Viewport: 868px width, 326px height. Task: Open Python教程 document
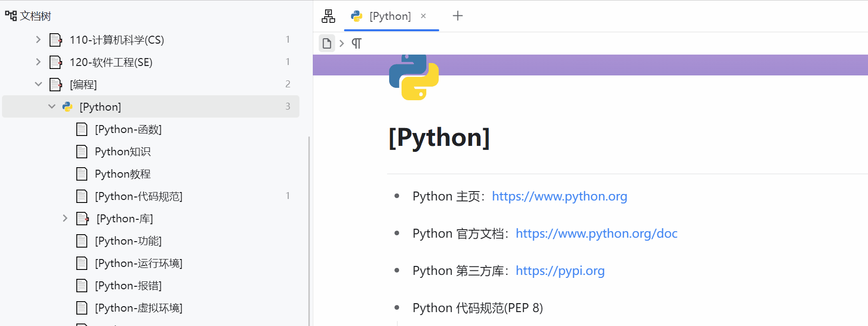pyautogui.click(x=123, y=174)
